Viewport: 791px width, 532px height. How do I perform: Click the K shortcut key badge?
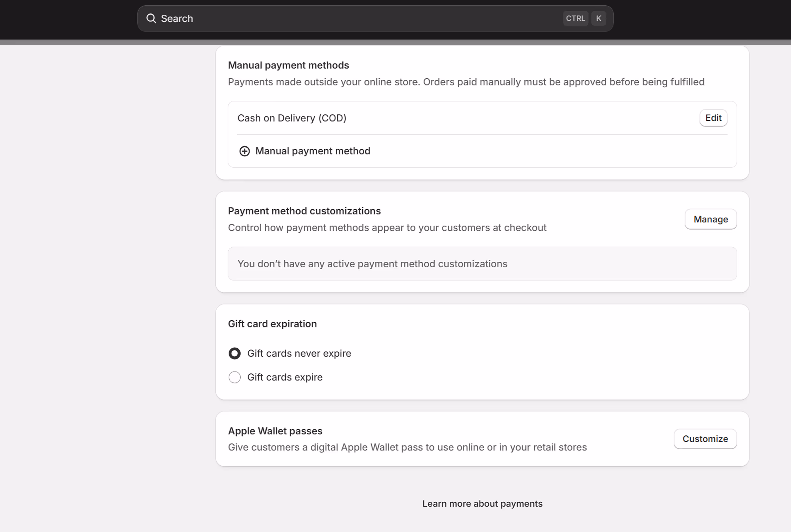(x=598, y=18)
